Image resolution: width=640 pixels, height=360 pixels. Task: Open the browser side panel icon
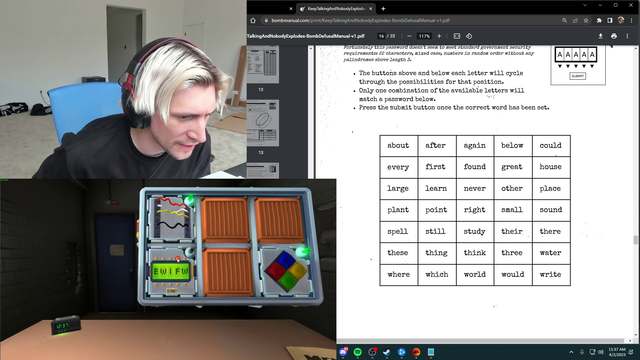coord(610,20)
